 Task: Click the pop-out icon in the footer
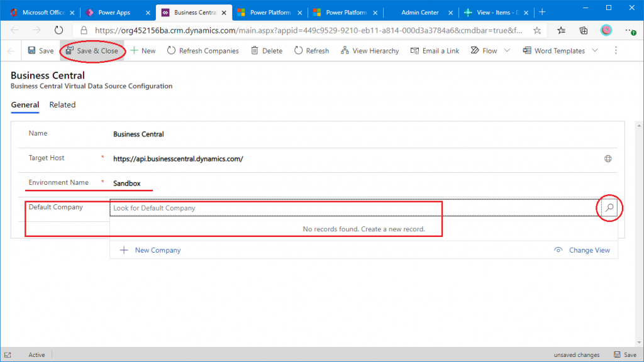coord(8,355)
